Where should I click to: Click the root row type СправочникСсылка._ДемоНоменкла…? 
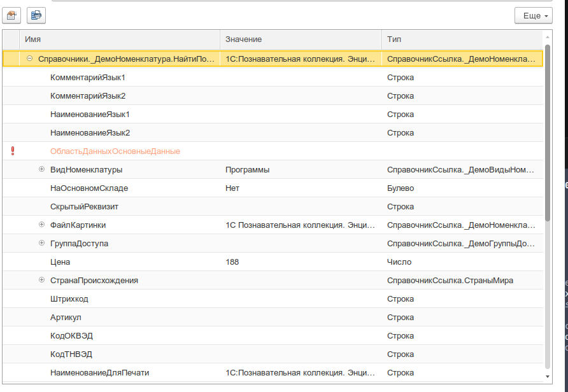tap(462, 59)
